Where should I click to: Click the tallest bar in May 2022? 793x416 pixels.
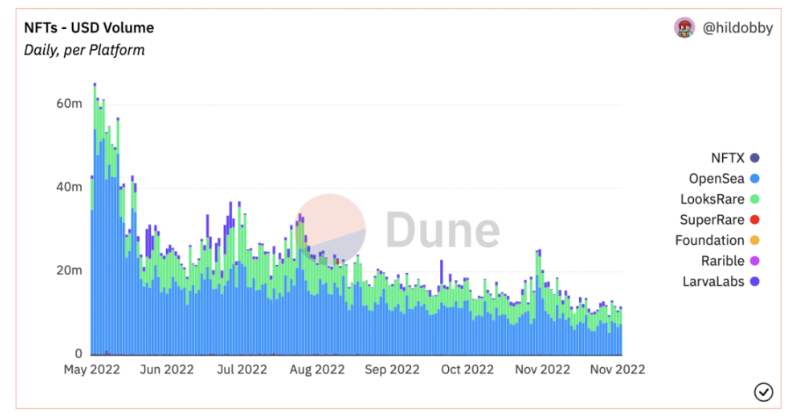coord(95,219)
